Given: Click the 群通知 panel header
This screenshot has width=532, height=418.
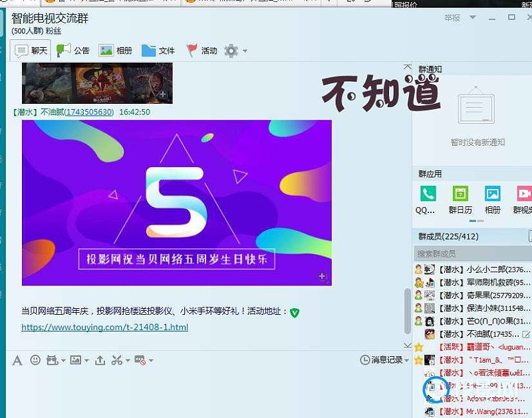Looking at the screenshot, I should [x=430, y=69].
